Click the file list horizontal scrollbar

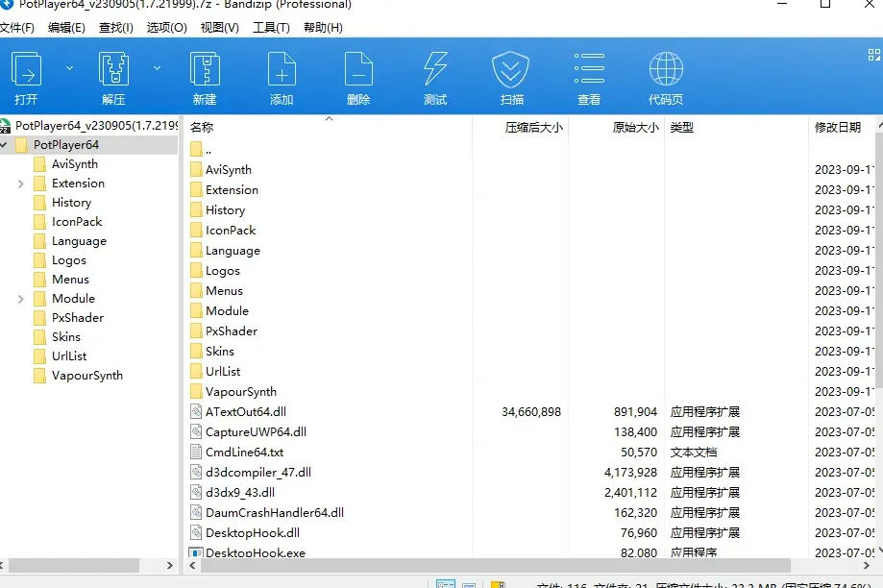pos(496,565)
